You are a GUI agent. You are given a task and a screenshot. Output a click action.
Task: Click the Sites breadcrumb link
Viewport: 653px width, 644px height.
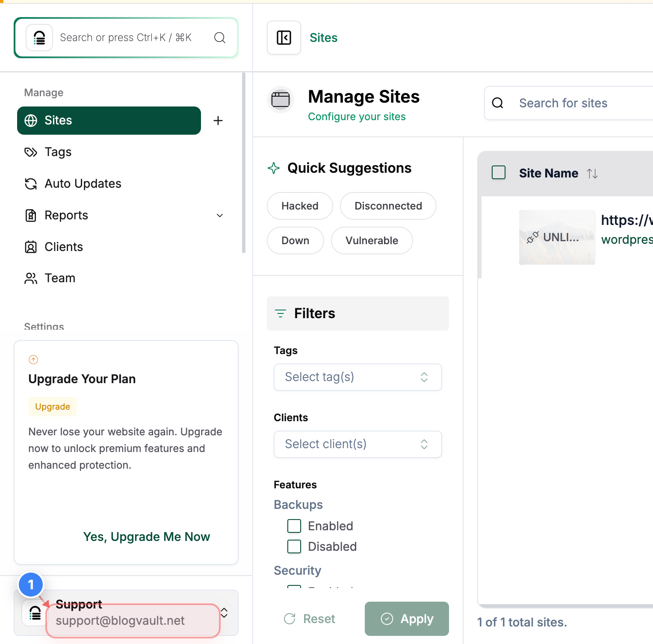[x=324, y=38]
